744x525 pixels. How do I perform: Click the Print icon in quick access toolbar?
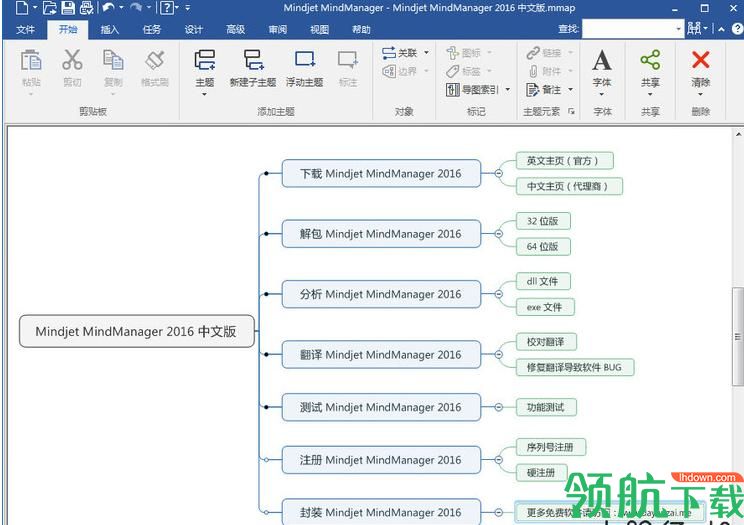[x=86, y=8]
